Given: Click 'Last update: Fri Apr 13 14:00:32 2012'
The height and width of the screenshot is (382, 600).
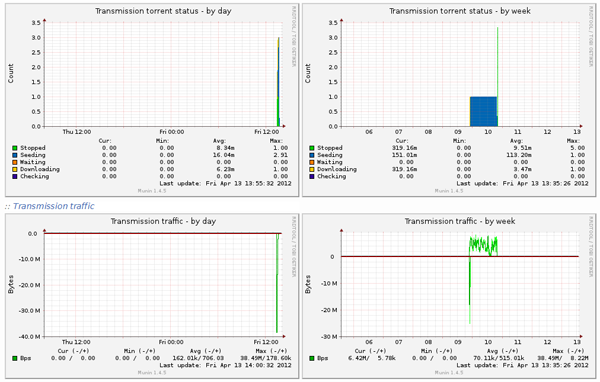Looking at the screenshot, I should point(225,365).
